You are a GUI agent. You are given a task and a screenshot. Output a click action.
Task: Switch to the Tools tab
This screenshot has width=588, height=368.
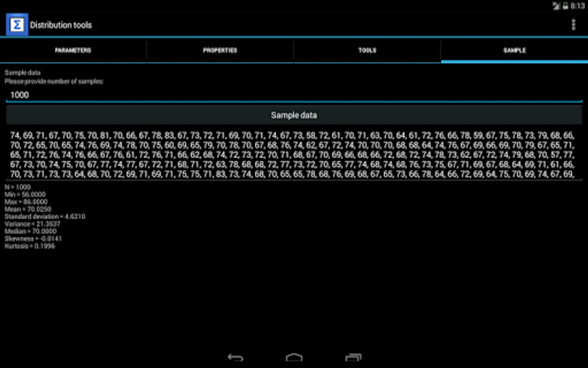pyautogui.click(x=367, y=50)
